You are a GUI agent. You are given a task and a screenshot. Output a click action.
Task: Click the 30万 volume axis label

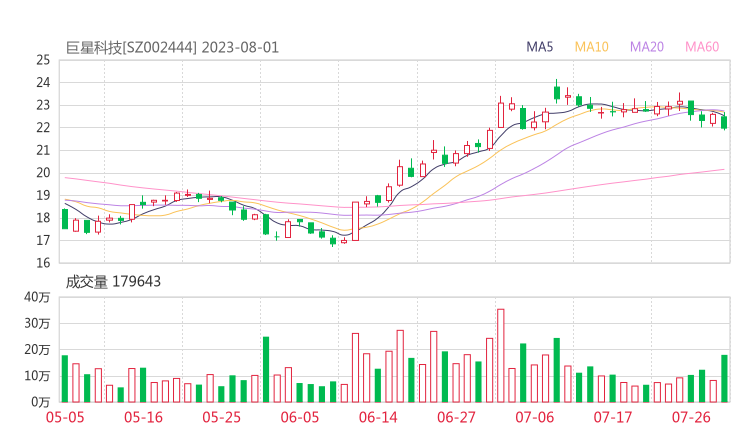(x=37, y=323)
